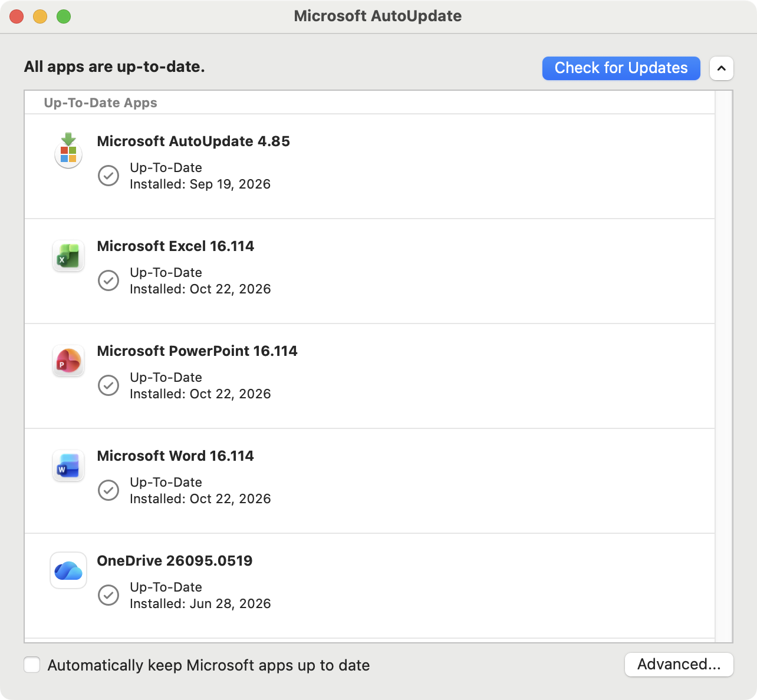757x700 pixels.
Task: Click the checkmark status icon for OneDrive
Action: [108, 595]
